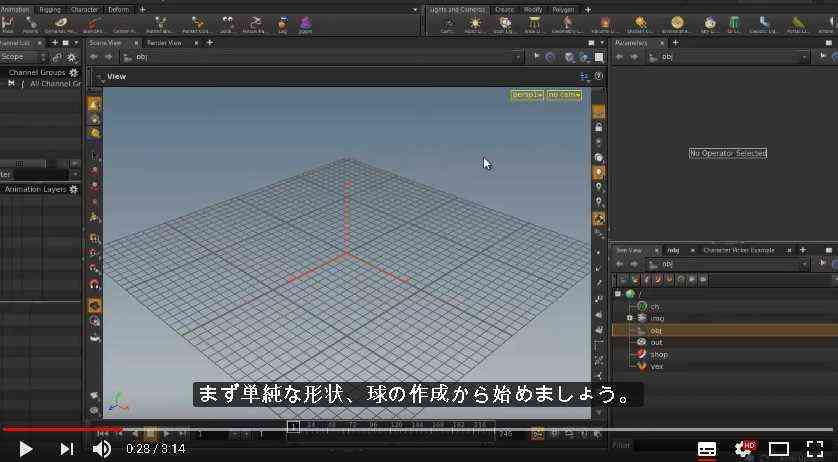Open the Parameters pane path dropdown
The width and height of the screenshot is (838, 462).
[804, 57]
